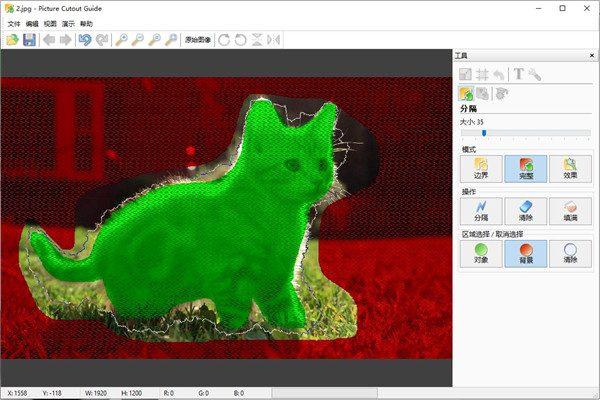Click the open file folder icon

[x=12, y=40]
